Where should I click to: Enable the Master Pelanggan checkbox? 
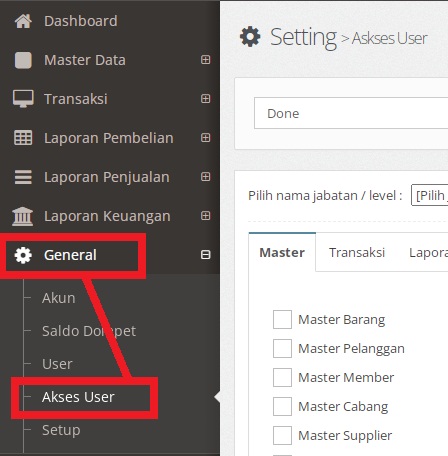282,348
